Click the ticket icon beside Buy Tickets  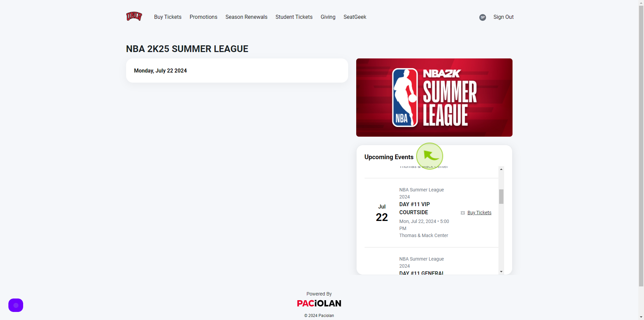coord(463,213)
